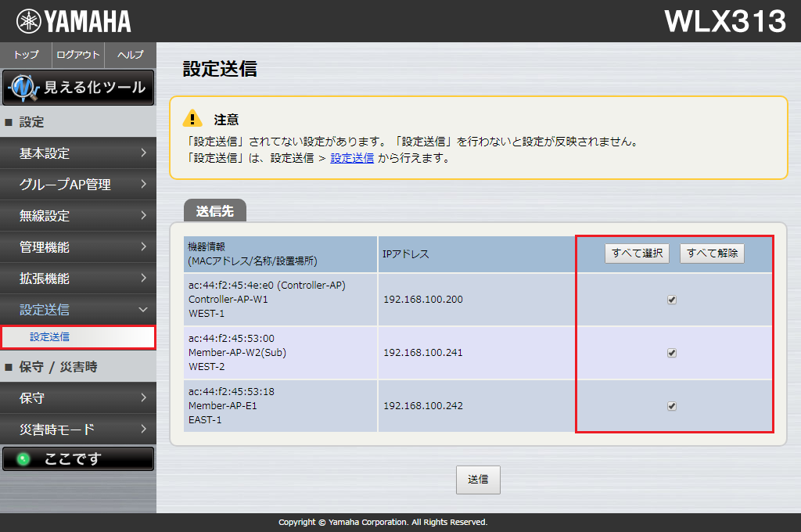
Task: Click the ログアウト logout item
Action: point(77,55)
